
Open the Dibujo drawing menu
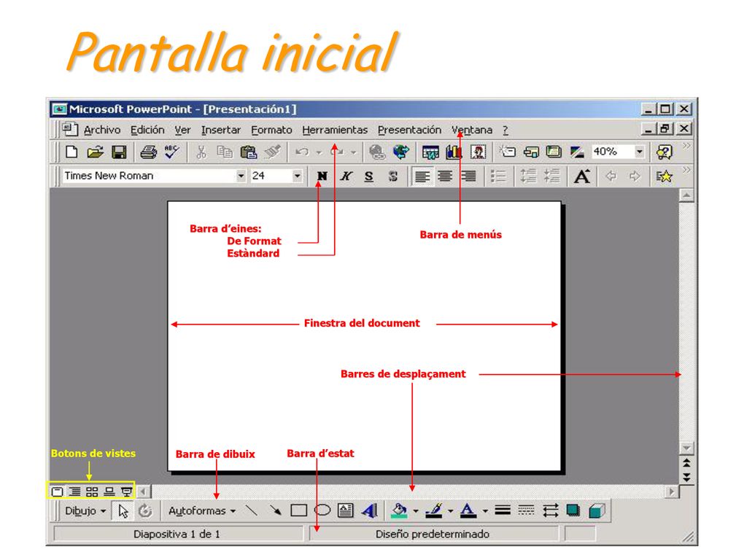pos(85,511)
